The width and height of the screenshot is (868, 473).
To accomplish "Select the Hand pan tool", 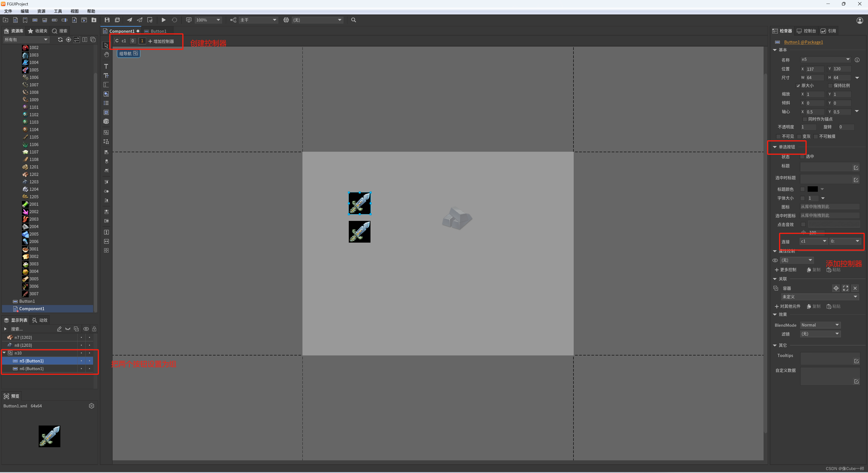I will [x=106, y=55].
